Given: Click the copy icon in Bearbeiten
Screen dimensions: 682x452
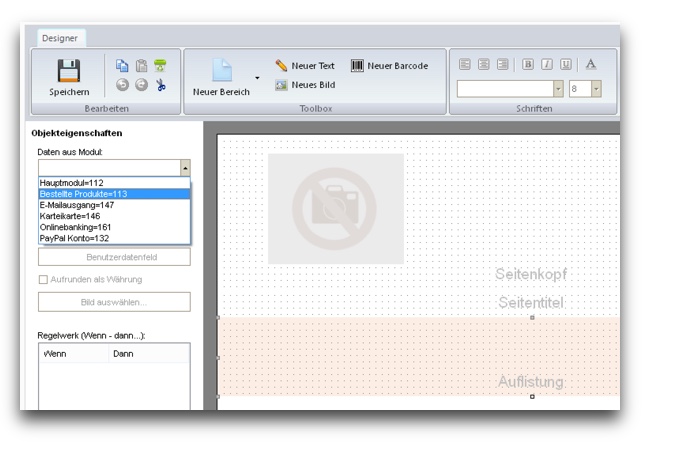Looking at the screenshot, I should 122,65.
